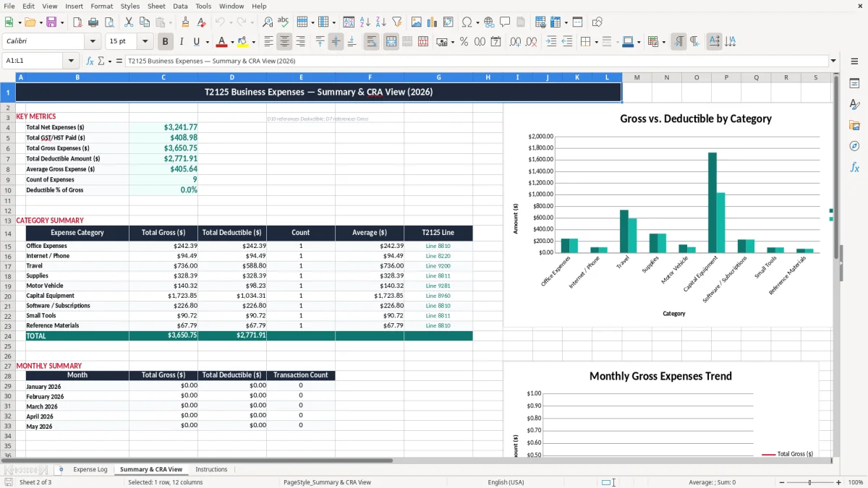Screen dimensions: 868x488
Task: Toggle Underline formatting
Action: pyautogui.click(x=197, y=42)
